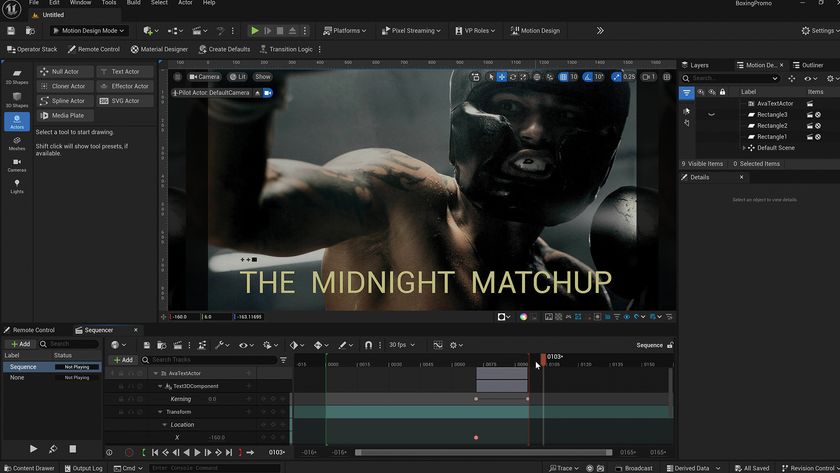
Task: Click the snapping magnet icon in Sequencer
Action: (x=369, y=345)
